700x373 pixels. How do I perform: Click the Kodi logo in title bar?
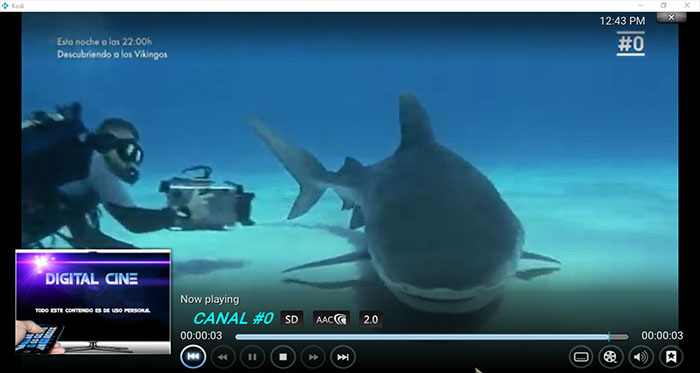(5, 6)
